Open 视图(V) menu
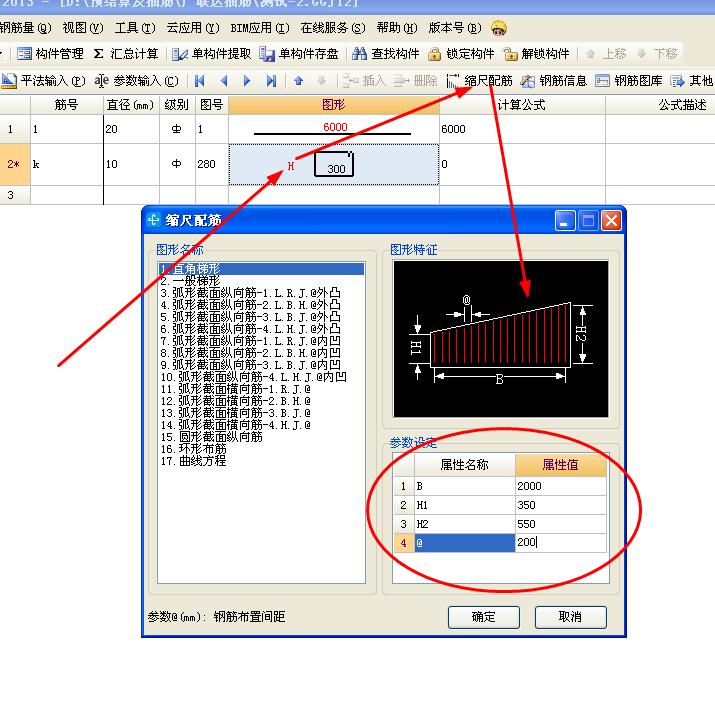Screen dimensions: 715x706 coord(83,28)
